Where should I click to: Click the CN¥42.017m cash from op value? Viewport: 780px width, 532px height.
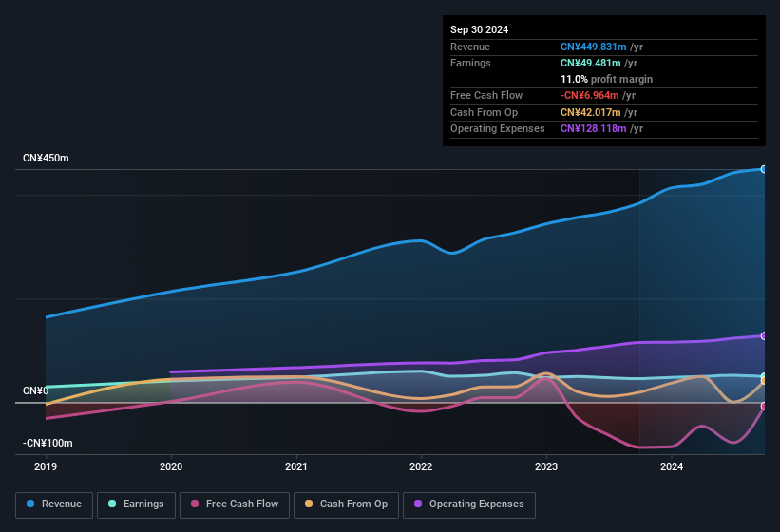[591, 112]
